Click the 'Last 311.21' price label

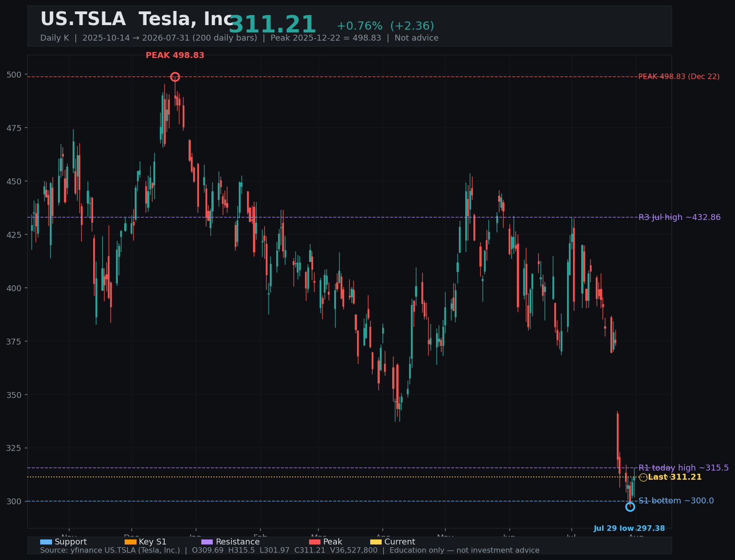[x=675, y=477]
